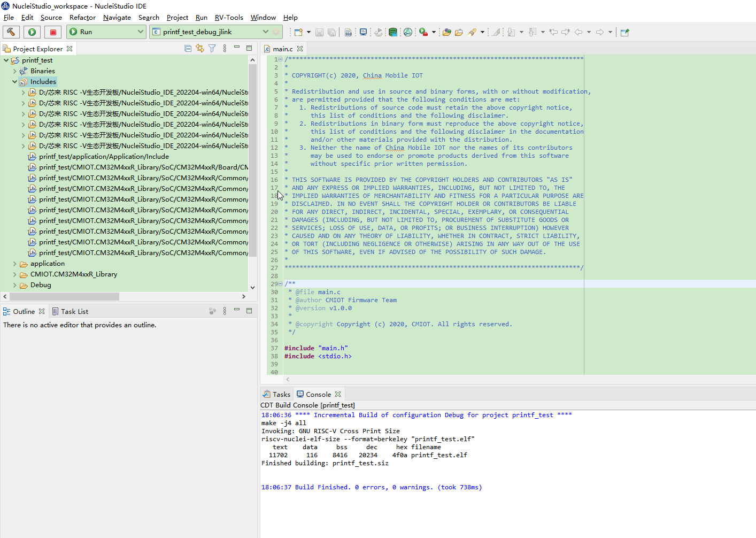Toggle the fold marker at line 1

coord(281,59)
